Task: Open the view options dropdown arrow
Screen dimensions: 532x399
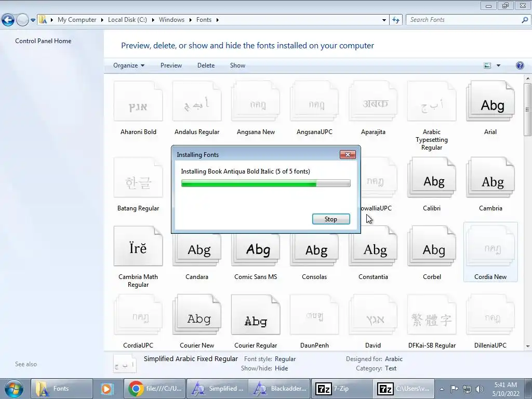Action: tap(498, 65)
